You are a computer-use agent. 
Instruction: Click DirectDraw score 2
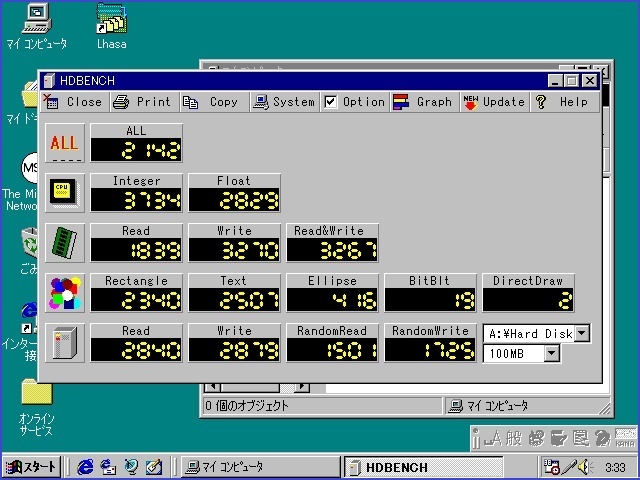tap(528, 300)
